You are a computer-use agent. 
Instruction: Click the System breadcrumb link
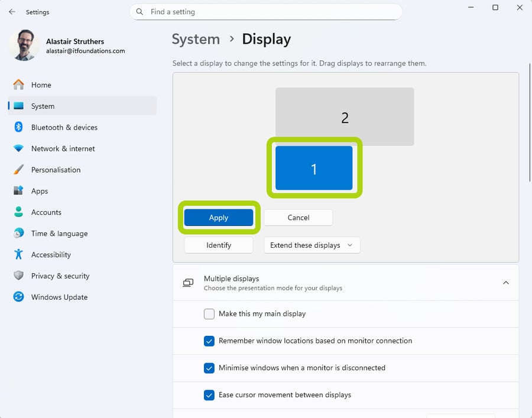[196, 39]
